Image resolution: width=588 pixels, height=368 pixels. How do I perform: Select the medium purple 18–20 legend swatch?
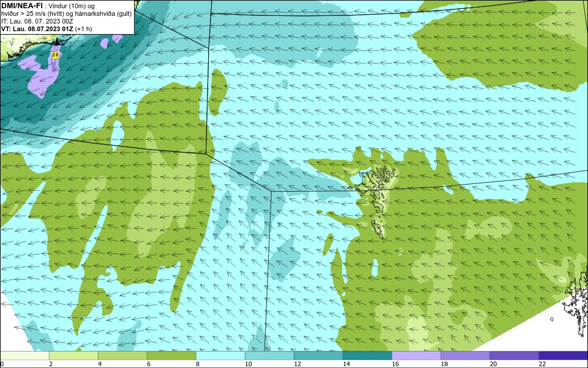click(465, 356)
